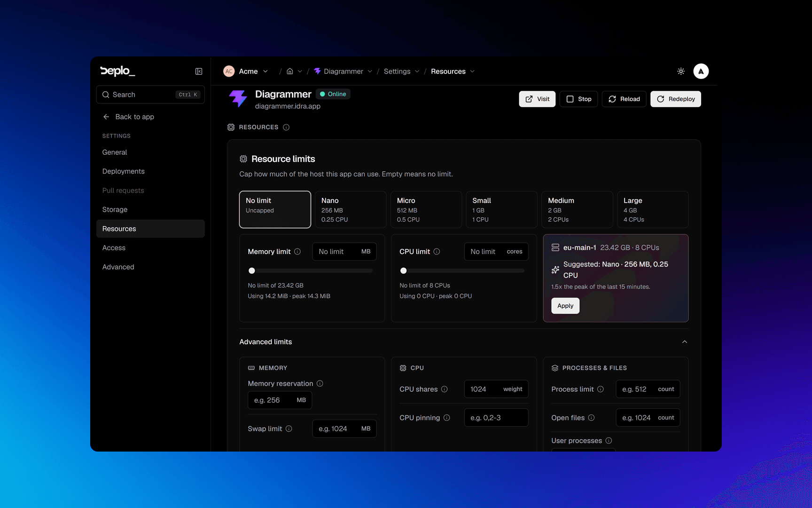
Task: Click the Redeploy button
Action: click(x=676, y=99)
